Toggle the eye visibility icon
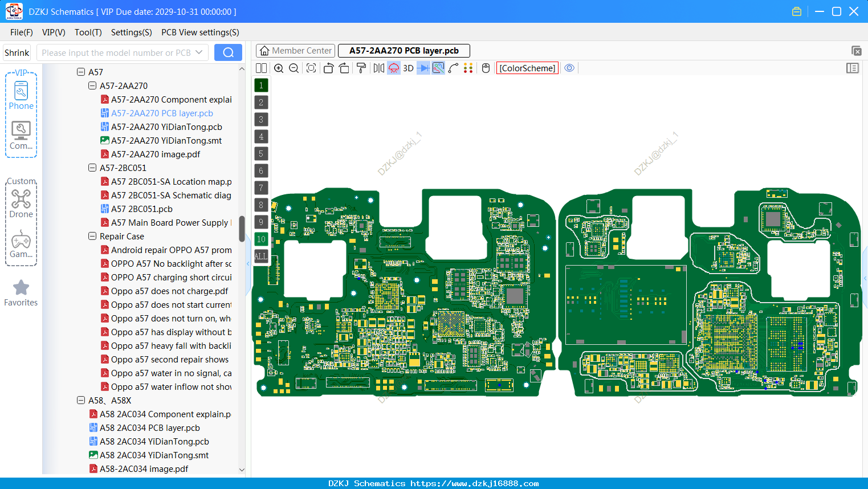 (569, 68)
